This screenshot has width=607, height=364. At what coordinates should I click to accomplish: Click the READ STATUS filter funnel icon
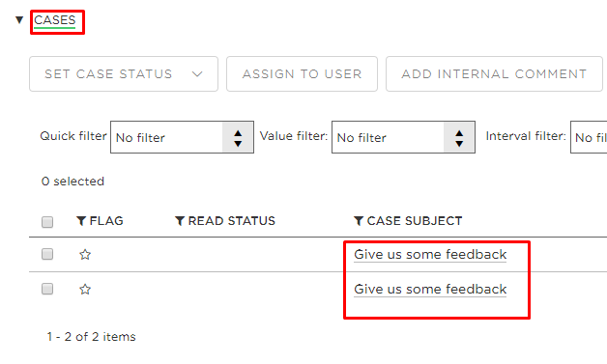tap(180, 221)
